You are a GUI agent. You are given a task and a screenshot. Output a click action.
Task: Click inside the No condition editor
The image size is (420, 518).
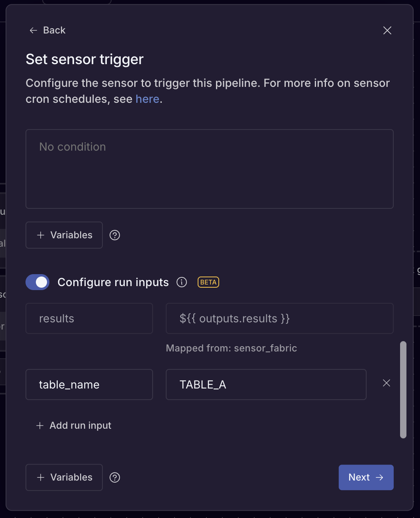(x=209, y=169)
